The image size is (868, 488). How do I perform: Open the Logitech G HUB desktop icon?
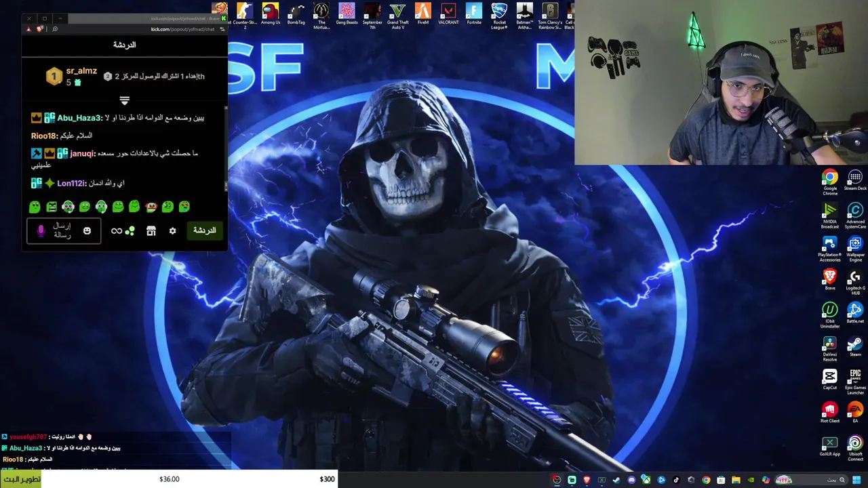tap(855, 282)
